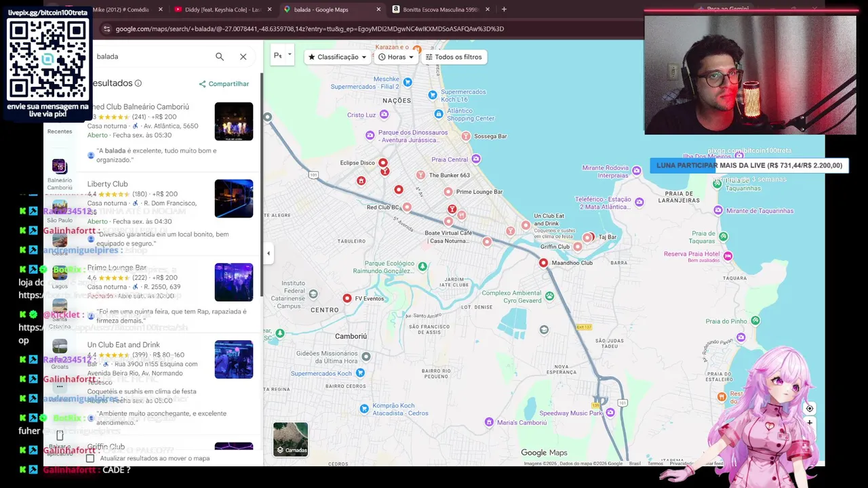
Task: Zoom in on the map
Action: [x=809, y=422]
